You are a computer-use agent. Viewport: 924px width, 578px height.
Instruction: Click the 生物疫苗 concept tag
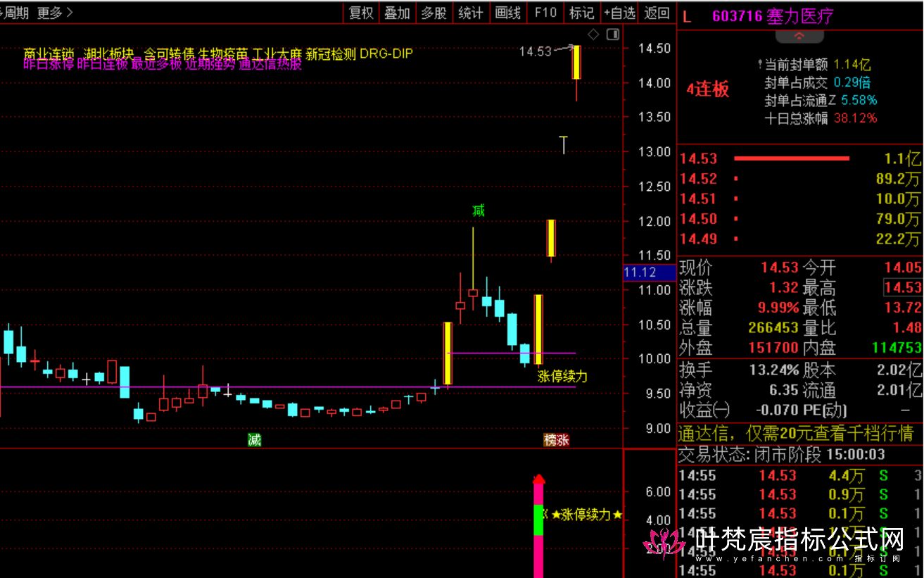(223, 54)
